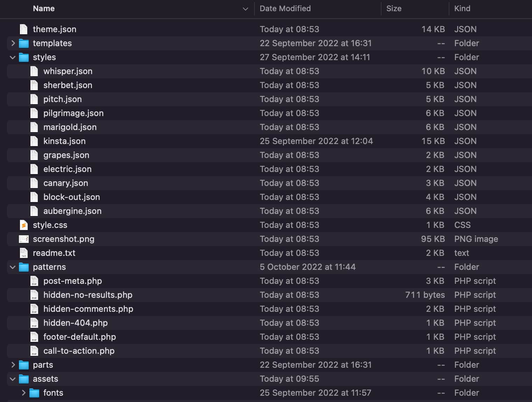The height and width of the screenshot is (402, 532).
Task: Click the theme.json file icon
Action: (x=23, y=29)
